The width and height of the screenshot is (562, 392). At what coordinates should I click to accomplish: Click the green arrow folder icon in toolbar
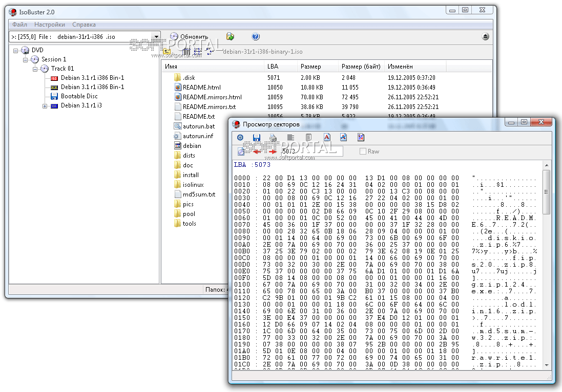[x=231, y=37]
